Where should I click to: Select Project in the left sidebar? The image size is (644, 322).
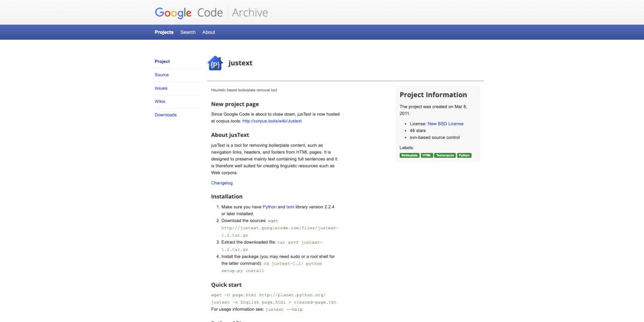tap(162, 62)
